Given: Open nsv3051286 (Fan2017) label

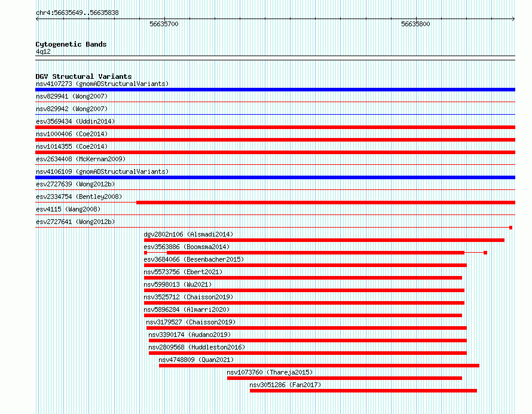Looking at the screenshot, I should coord(285,385).
